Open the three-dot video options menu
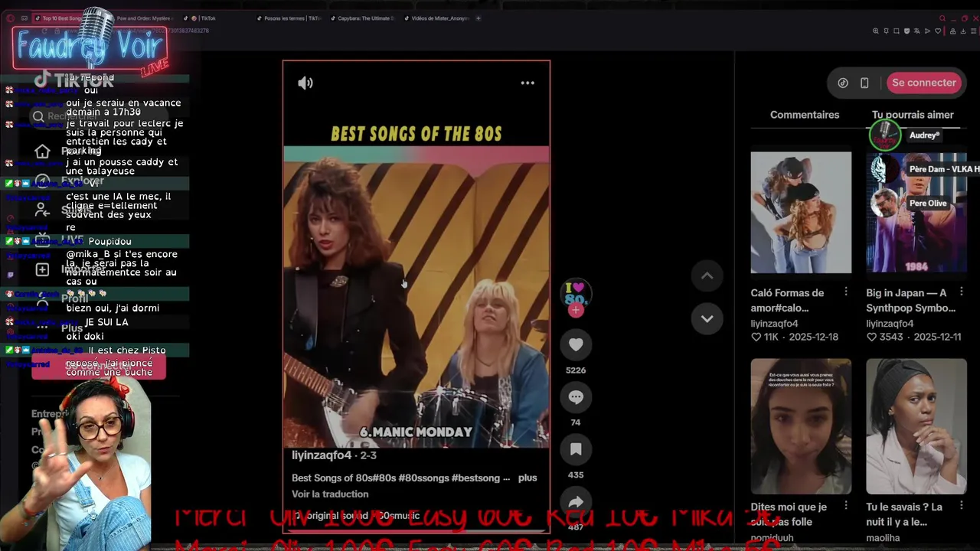This screenshot has height=551, width=980. 528,83
